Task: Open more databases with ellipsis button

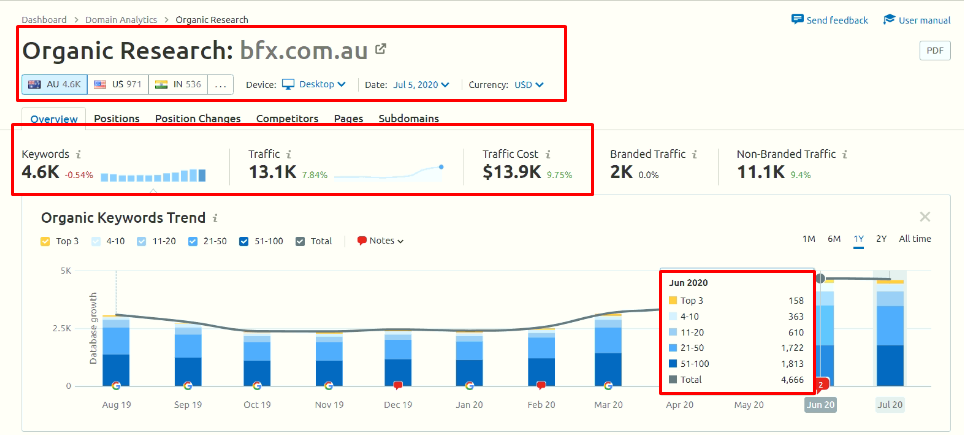Action: (x=221, y=84)
